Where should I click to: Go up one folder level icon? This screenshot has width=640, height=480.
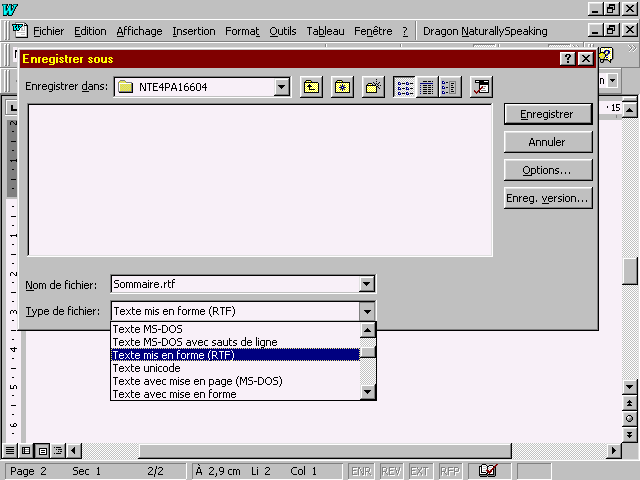point(311,87)
